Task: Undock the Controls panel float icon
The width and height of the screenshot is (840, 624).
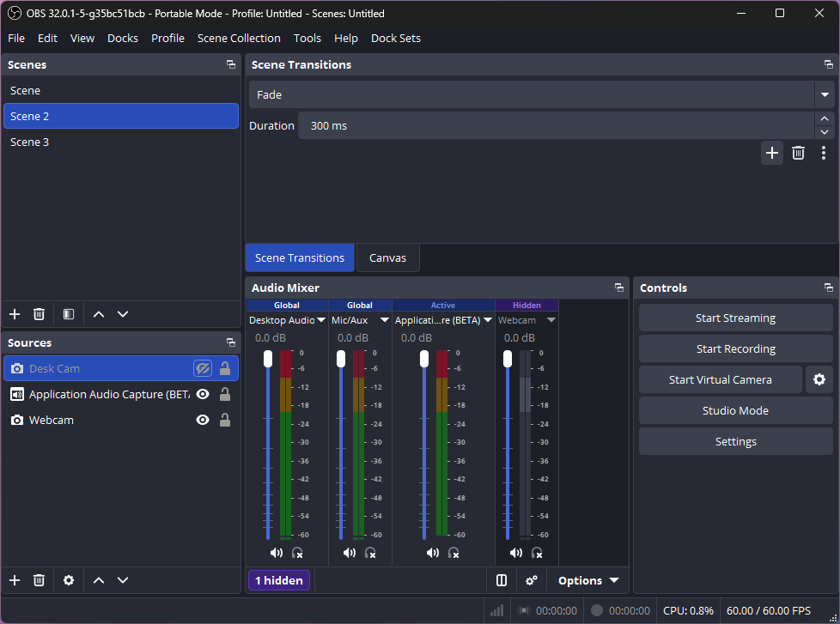Action: click(829, 288)
